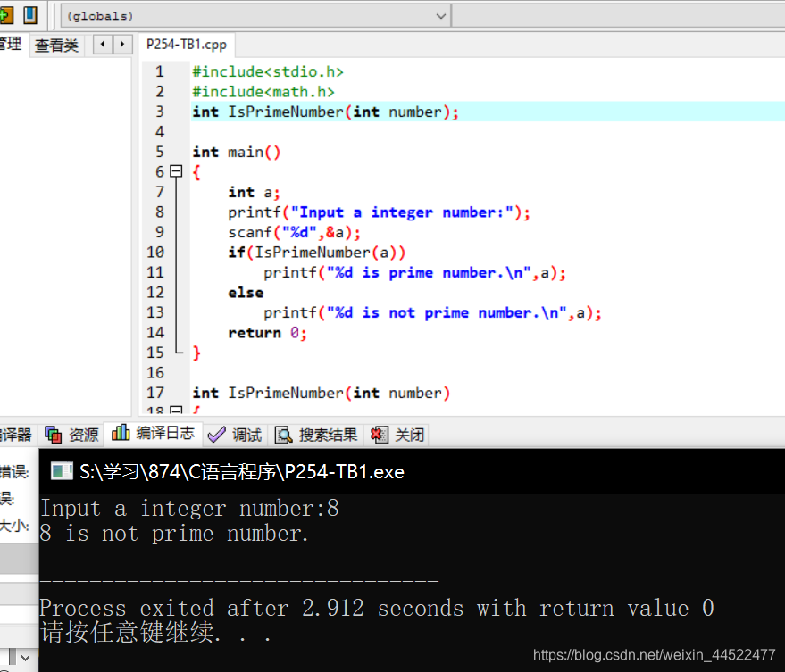Click the 资源 tab icon

click(53, 435)
